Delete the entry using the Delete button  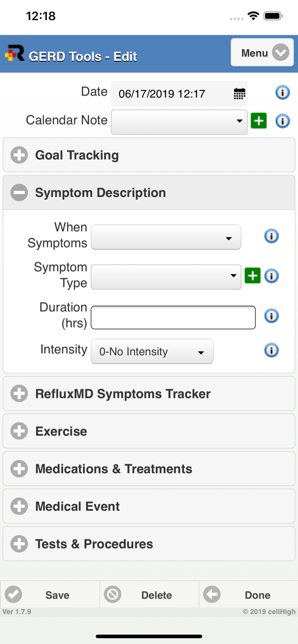coord(149,594)
